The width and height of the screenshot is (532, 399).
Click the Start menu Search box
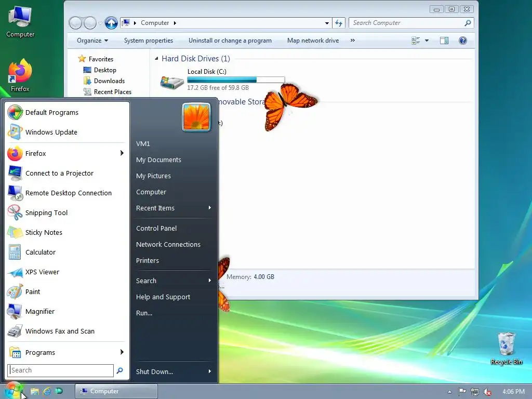(60, 370)
